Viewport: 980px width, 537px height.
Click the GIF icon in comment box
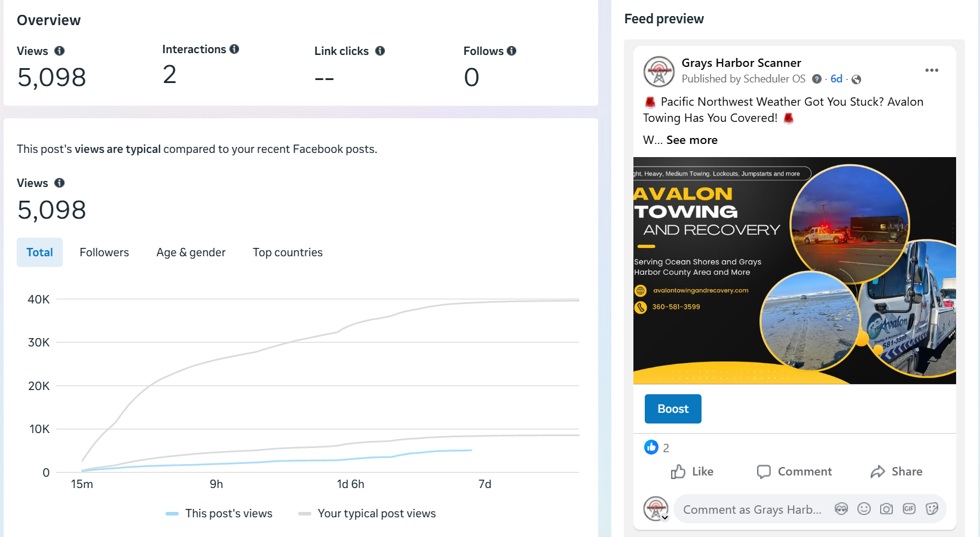pos(909,509)
